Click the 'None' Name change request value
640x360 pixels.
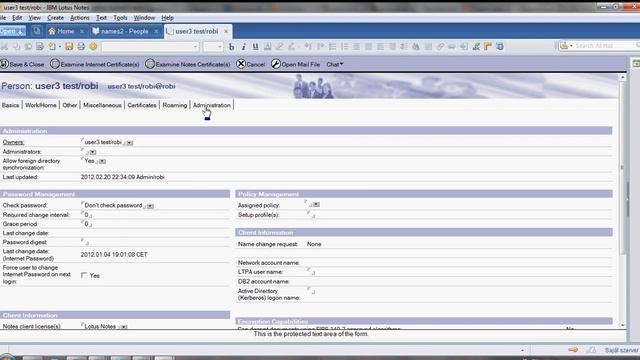click(314, 244)
